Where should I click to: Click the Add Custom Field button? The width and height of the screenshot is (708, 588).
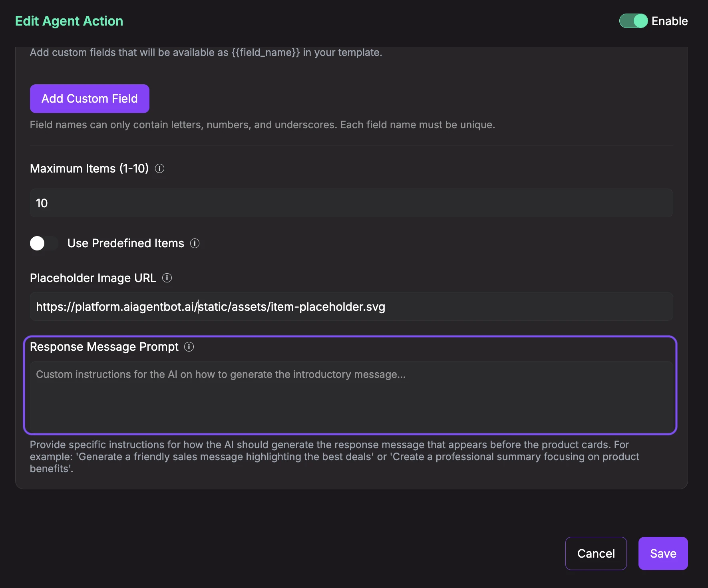point(89,98)
